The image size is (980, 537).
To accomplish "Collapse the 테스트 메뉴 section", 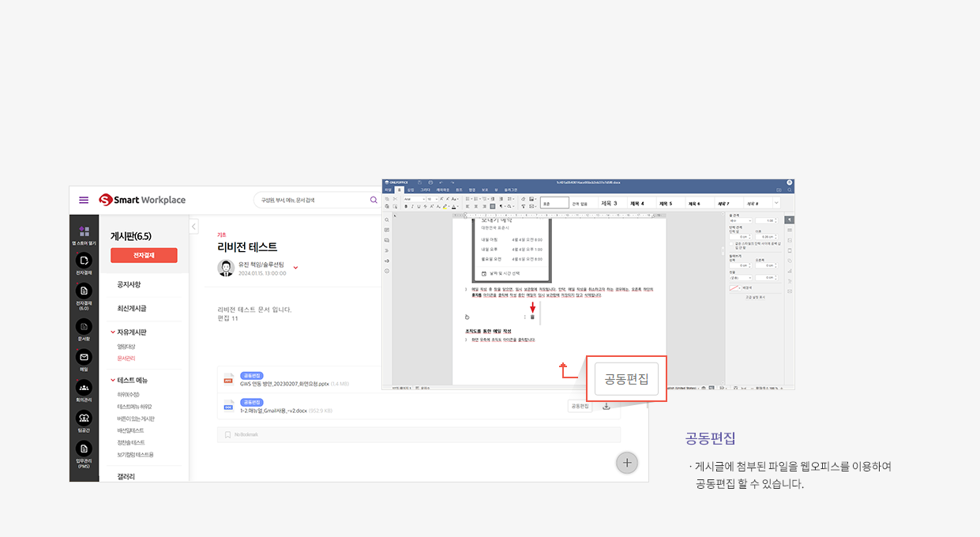I will pyautogui.click(x=114, y=381).
